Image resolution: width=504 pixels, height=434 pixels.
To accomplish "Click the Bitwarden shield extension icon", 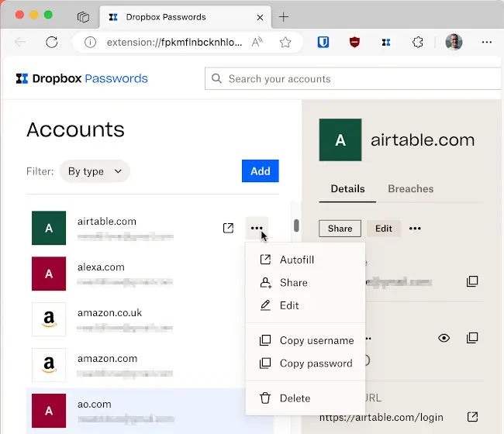I will [x=323, y=42].
